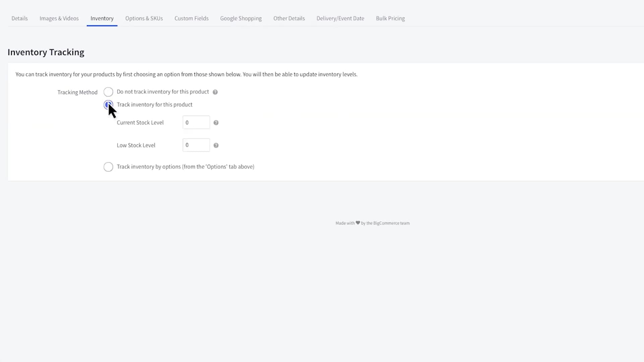Open the Options & SKUs tab
The image size is (644, 362).
coord(144,18)
